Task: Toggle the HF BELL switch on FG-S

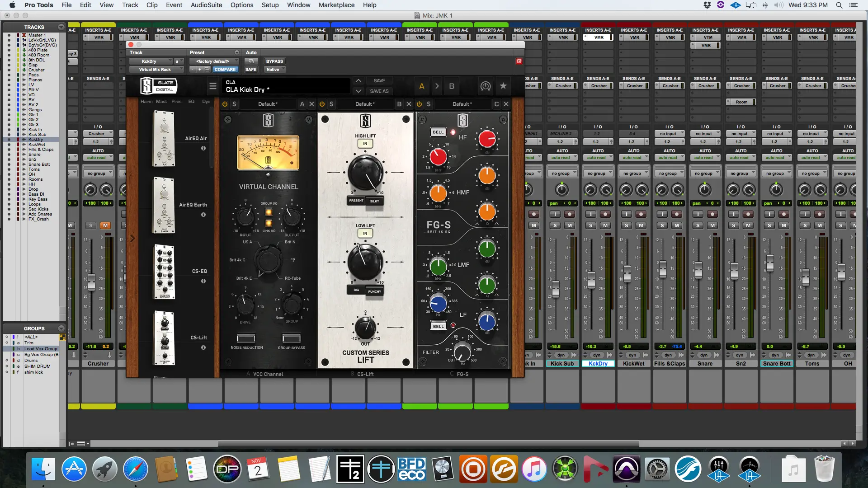Action: point(438,132)
